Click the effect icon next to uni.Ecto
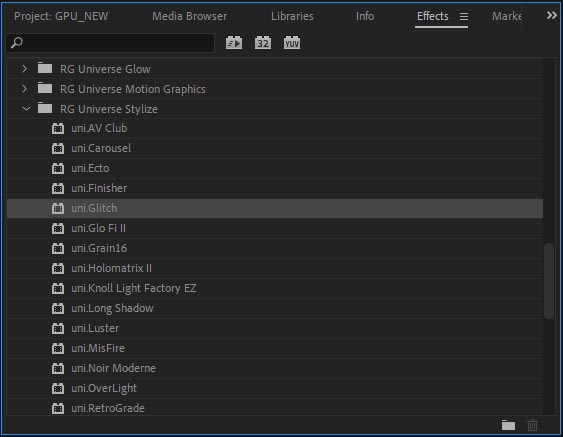The image size is (563, 437). tap(58, 168)
